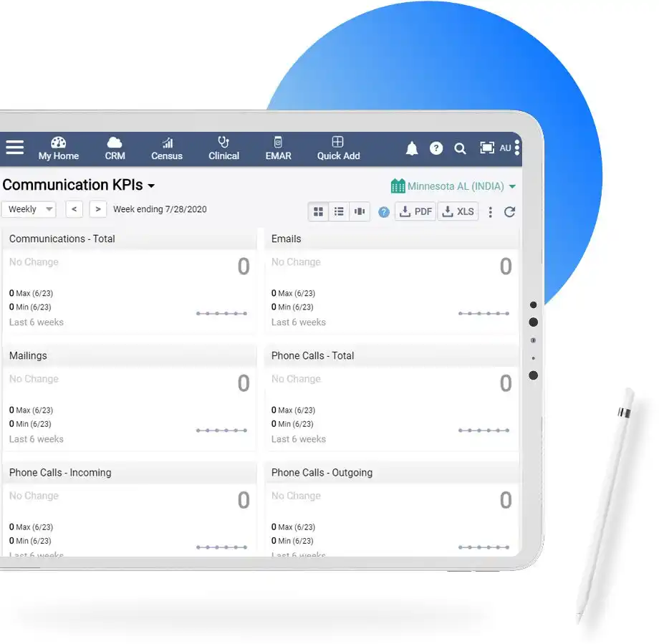Switch to grid tile view
Viewport: 659px width, 644px height.
point(319,211)
